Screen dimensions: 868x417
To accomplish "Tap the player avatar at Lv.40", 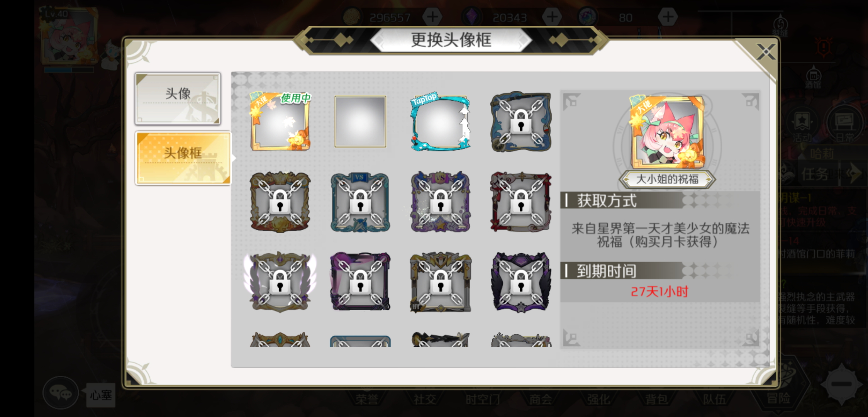I will click(x=69, y=36).
